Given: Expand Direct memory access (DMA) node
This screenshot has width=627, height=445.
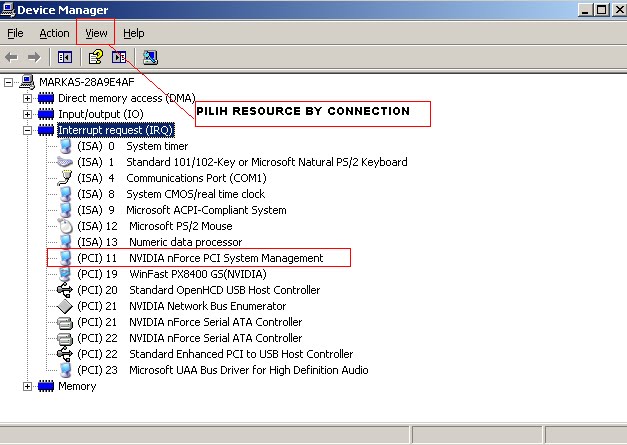Looking at the screenshot, I should tap(27, 98).
